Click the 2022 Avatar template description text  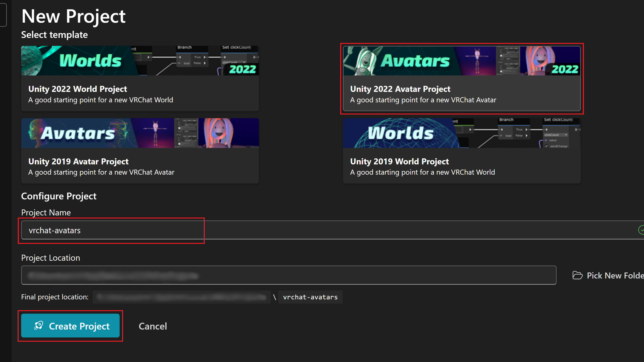(x=423, y=100)
